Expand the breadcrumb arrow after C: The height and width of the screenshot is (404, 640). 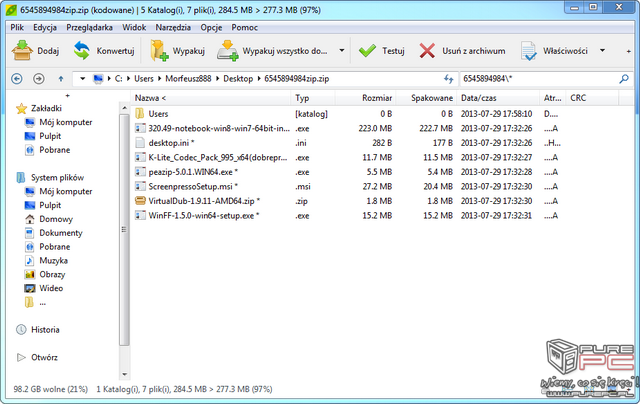[128, 79]
